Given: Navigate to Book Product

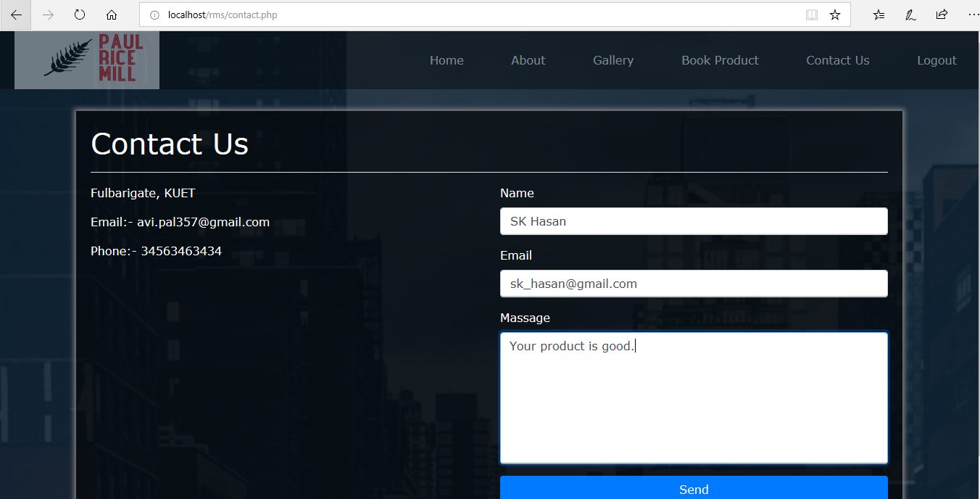Looking at the screenshot, I should 720,60.
